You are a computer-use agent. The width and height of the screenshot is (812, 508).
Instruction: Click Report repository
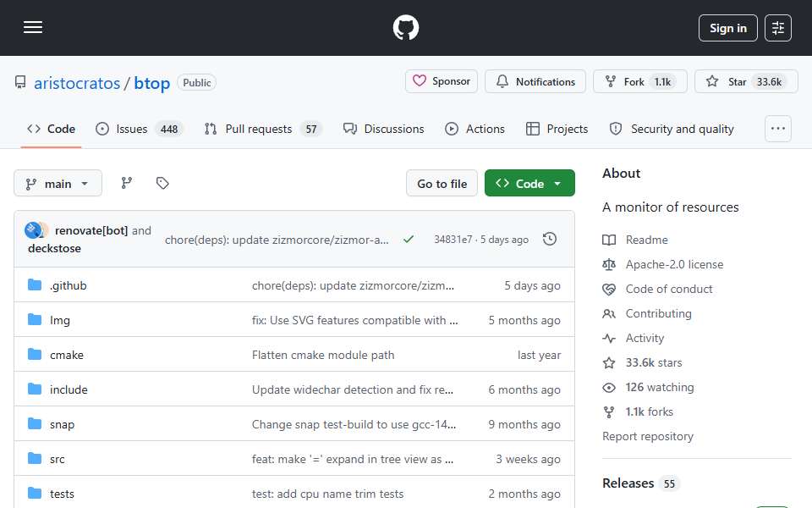tap(647, 437)
